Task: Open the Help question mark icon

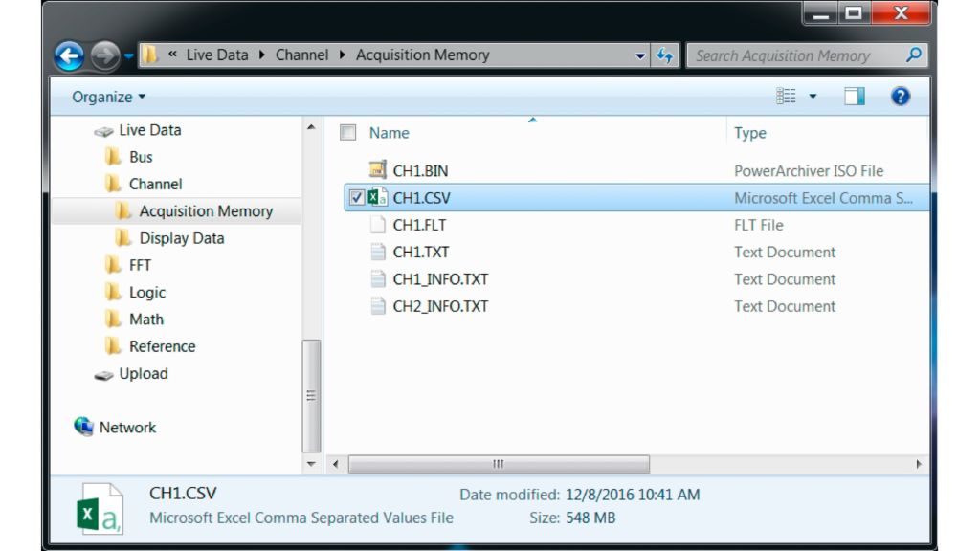Action: point(900,97)
